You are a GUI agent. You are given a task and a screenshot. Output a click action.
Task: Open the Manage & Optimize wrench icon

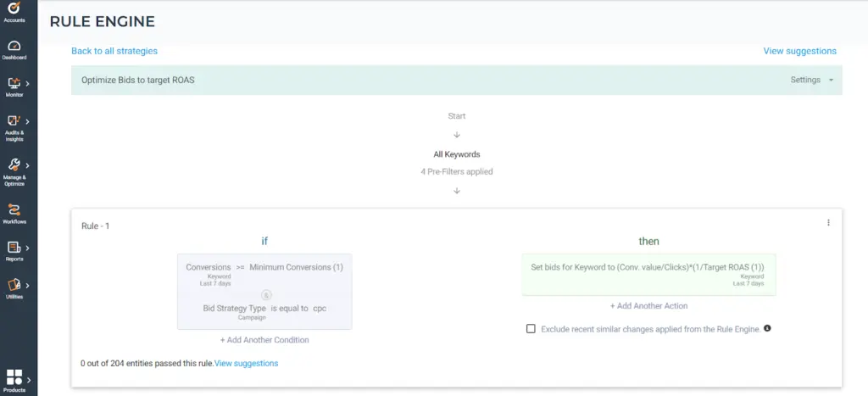(14, 165)
